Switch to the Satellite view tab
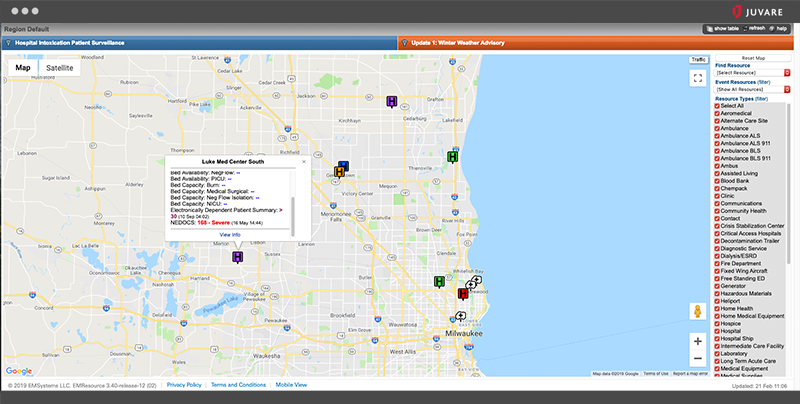 pos(60,67)
